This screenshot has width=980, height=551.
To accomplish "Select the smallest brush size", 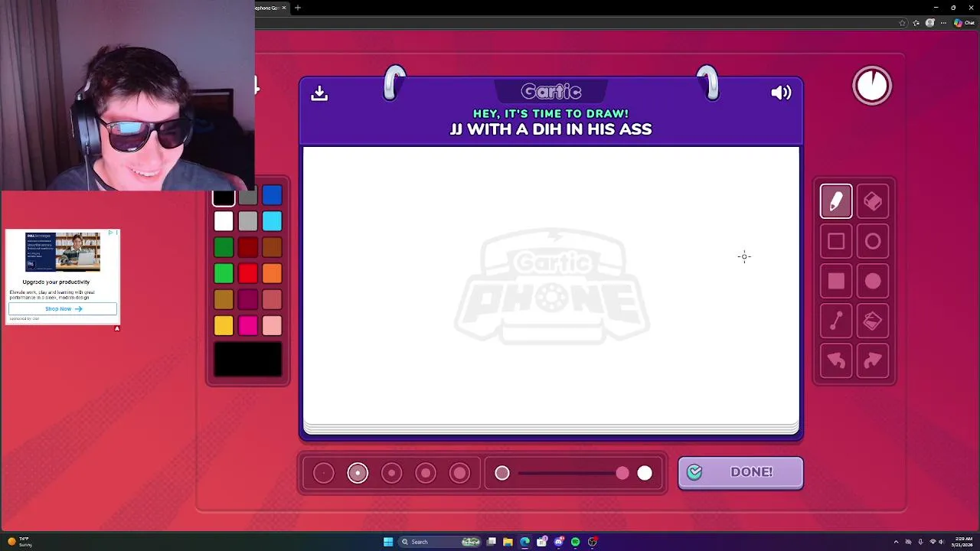I will click(x=324, y=474).
